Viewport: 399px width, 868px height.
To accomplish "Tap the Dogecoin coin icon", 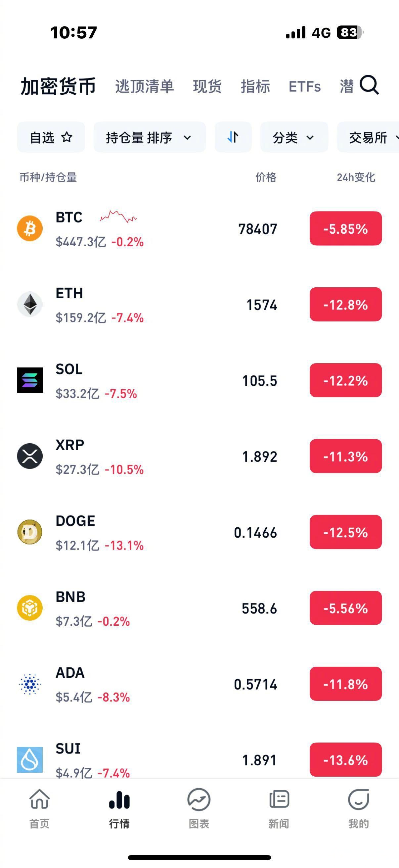I will (30, 532).
